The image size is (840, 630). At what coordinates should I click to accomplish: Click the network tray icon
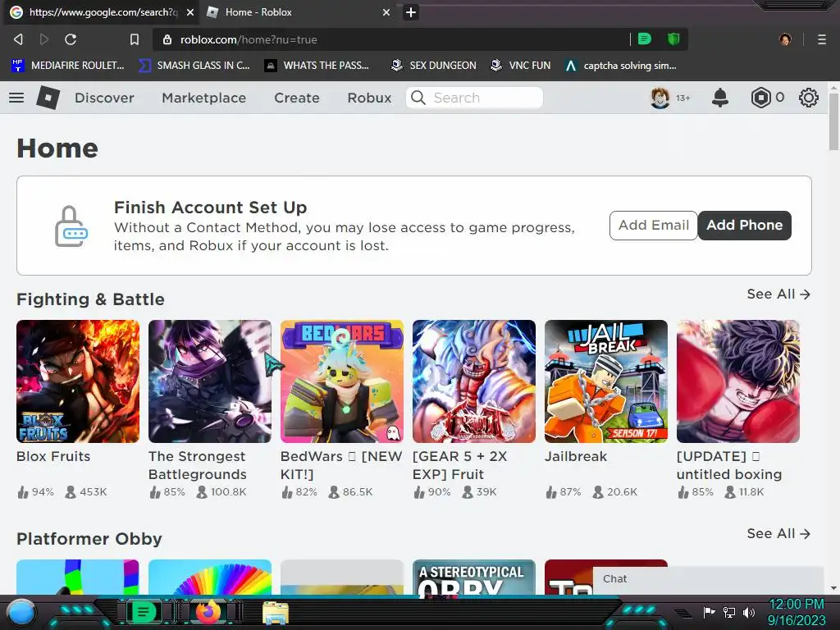click(x=729, y=612)
